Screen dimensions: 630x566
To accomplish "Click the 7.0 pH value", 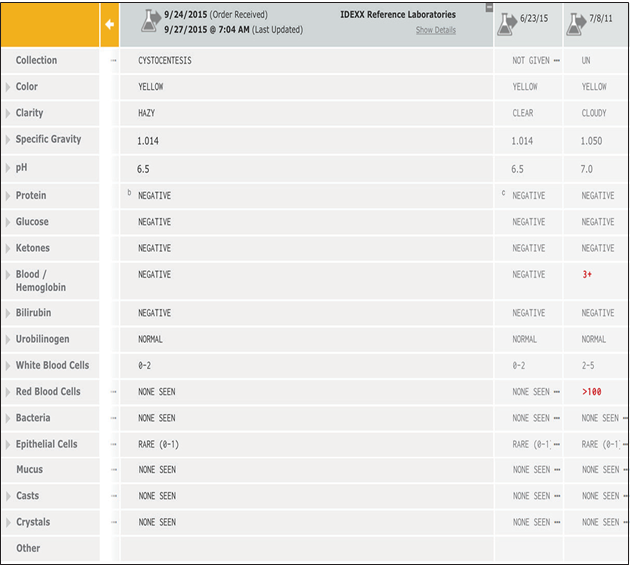I will coord(586,169).
